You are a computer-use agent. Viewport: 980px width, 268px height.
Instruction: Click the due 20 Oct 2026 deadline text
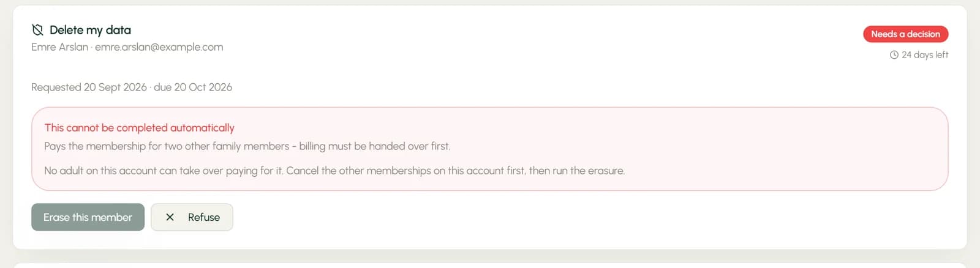(193, 87)
